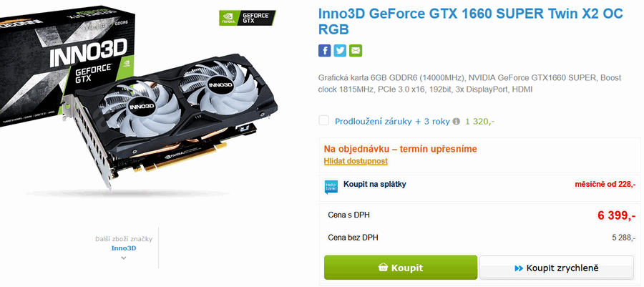Share product on Facebook icon
The height and width of the screenshot is (287, 644).
[x=324, y=51]
